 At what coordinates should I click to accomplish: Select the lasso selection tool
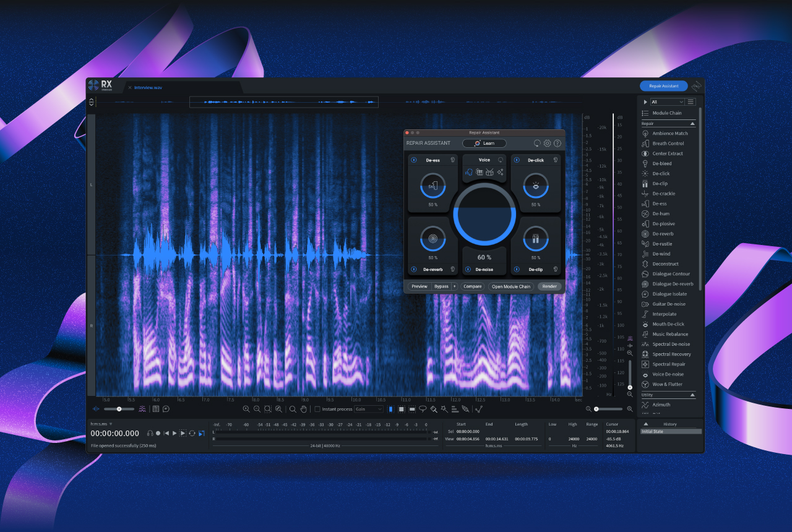pyautogui.click(x=422, y=409)
